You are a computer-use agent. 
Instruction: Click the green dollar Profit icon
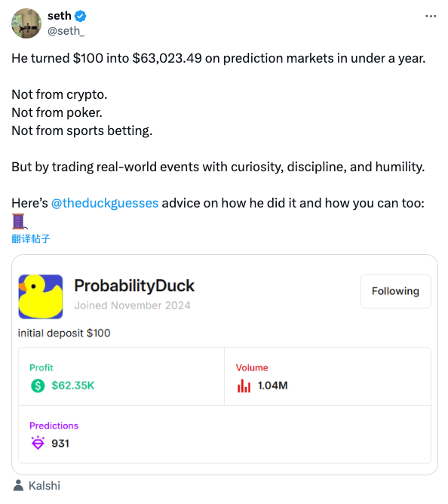[38, 386]
